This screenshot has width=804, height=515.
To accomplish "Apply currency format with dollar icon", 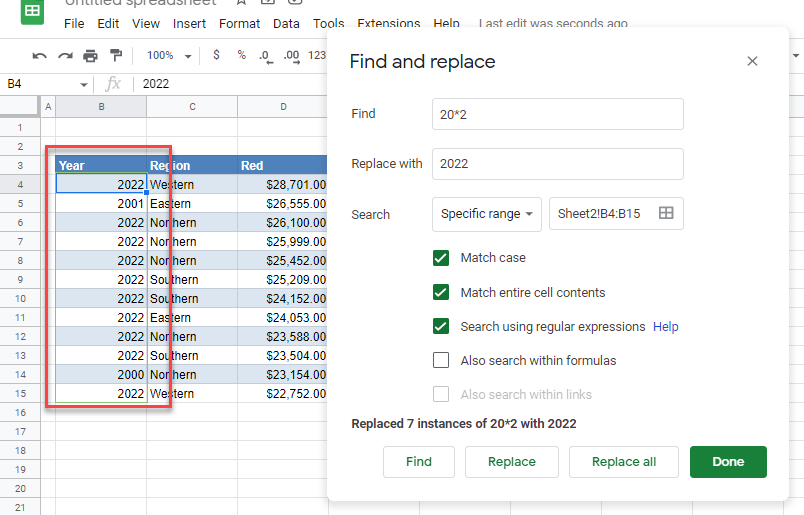I will [x=216, y=56].
